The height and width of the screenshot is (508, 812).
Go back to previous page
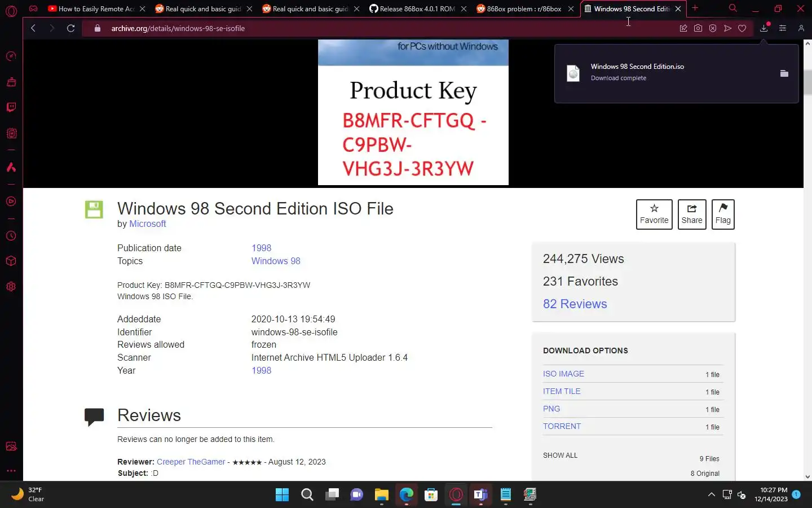click(33, 28)
